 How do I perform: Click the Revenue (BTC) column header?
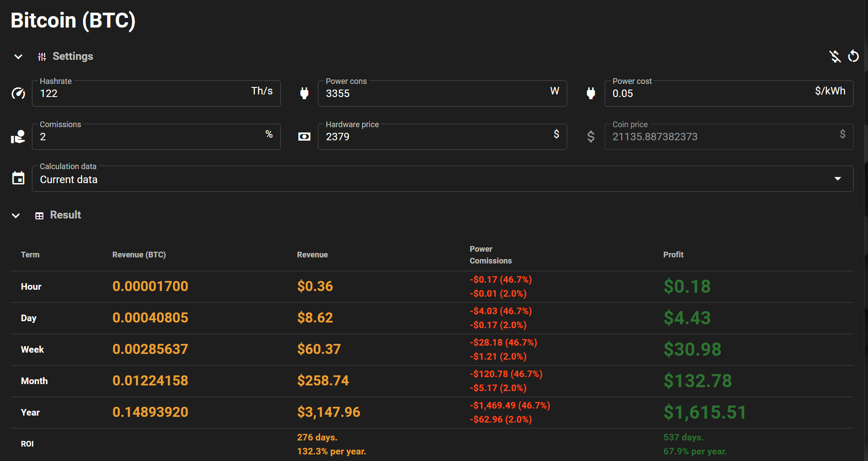pos(139,255)
